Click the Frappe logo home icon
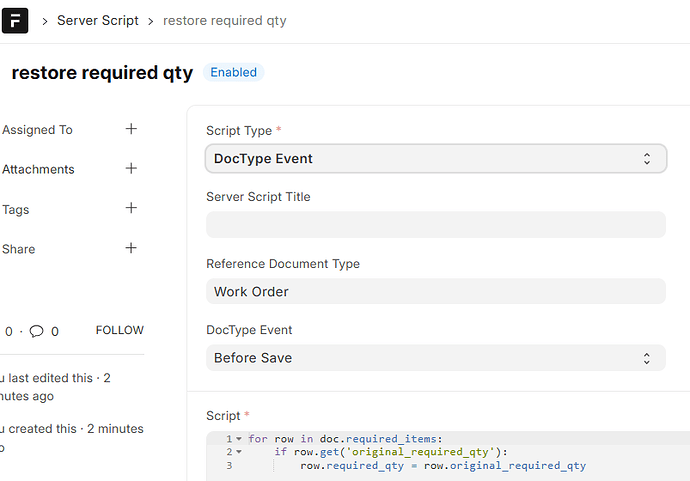The height and width of the screenshot is (481, 690). pyautogui.click(x=14, y=20)
